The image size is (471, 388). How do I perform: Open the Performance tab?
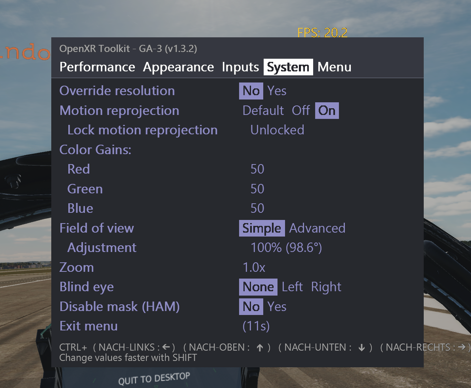coord(97,67)
